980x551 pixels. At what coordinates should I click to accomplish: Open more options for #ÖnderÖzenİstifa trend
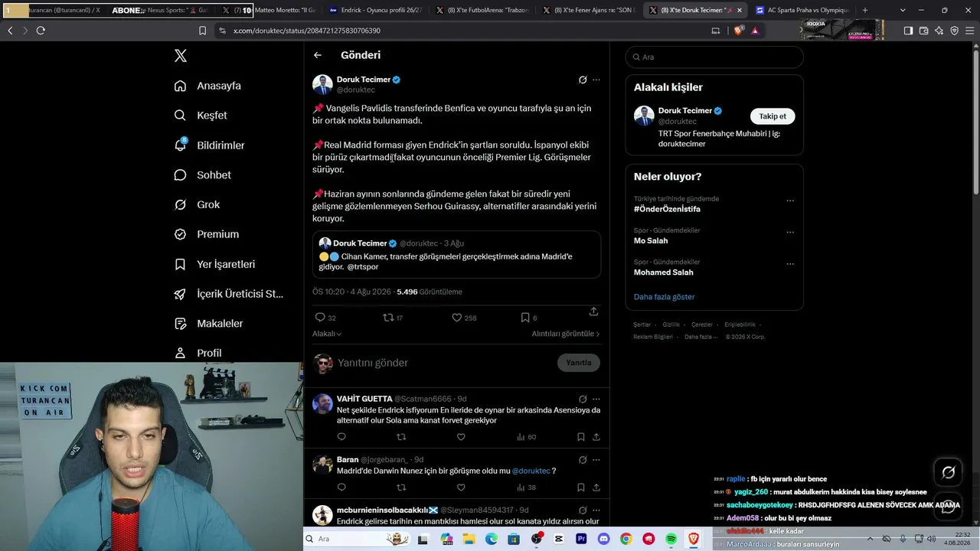pyautogui.click(x=790, y=201)
